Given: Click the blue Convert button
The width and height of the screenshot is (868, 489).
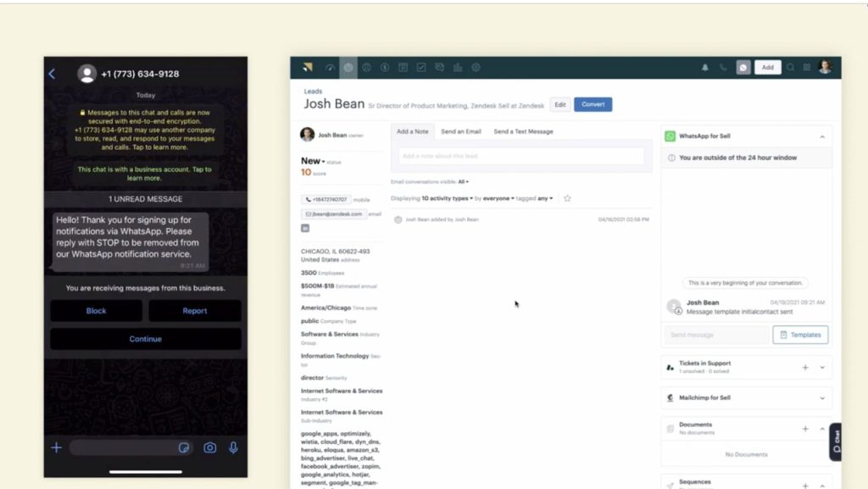Looking at the screenshot, I should [593, 104].
